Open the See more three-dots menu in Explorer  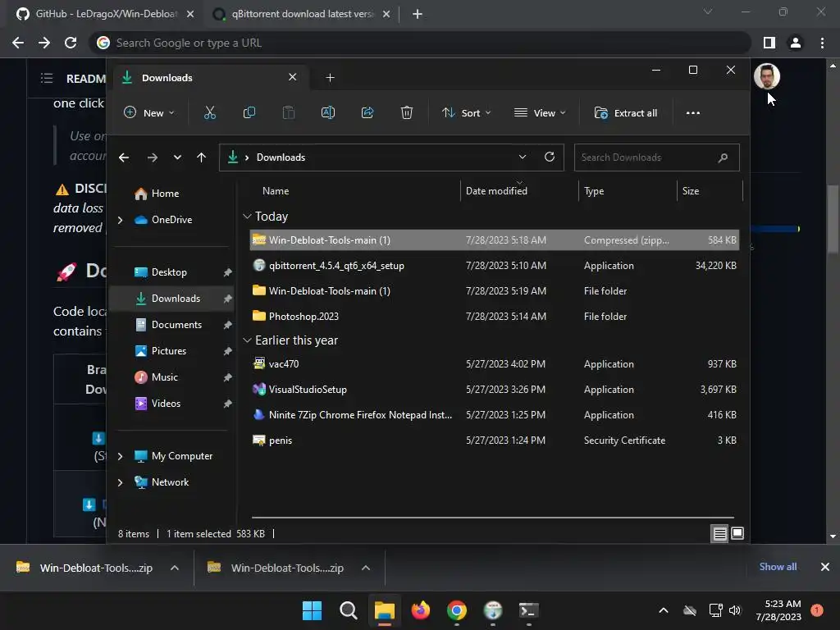(x=692, y=113)
